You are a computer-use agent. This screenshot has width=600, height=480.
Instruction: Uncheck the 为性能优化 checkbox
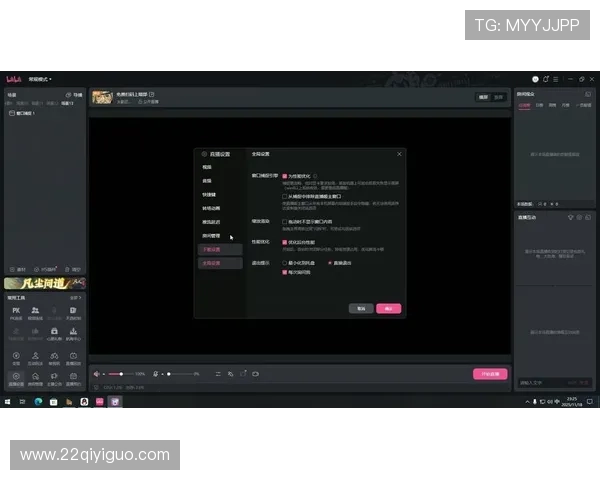285,175
